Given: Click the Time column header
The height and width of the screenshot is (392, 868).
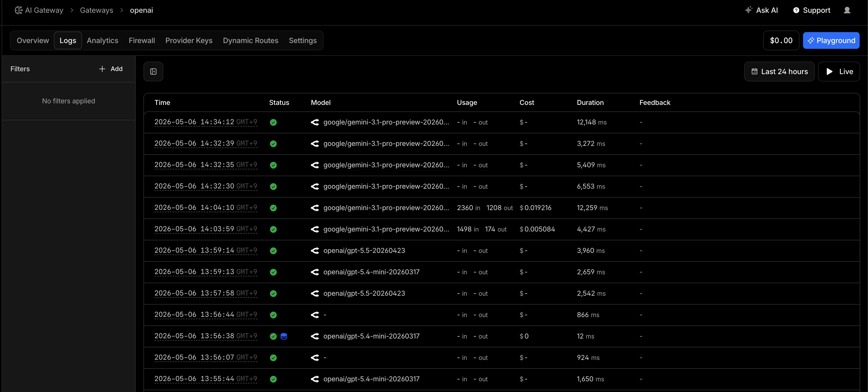Looking at the screenshot, I should [x=162, y=103].
